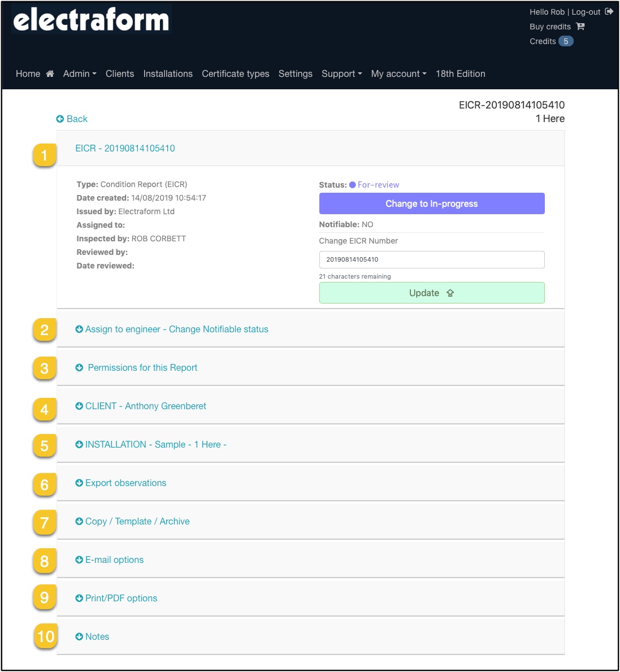Click the arrow icon beside Export observations
Screen dimensions: 620x672
(79, 483)
